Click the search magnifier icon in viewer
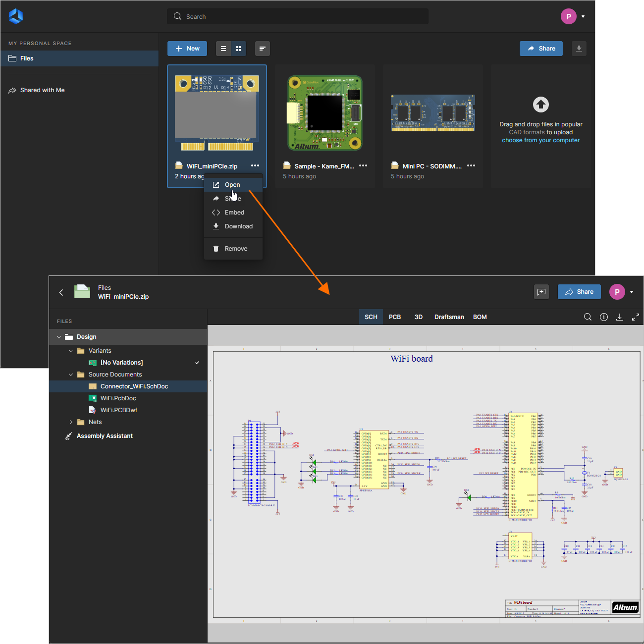The image size is (644, 644). click(x=588, y=317)
